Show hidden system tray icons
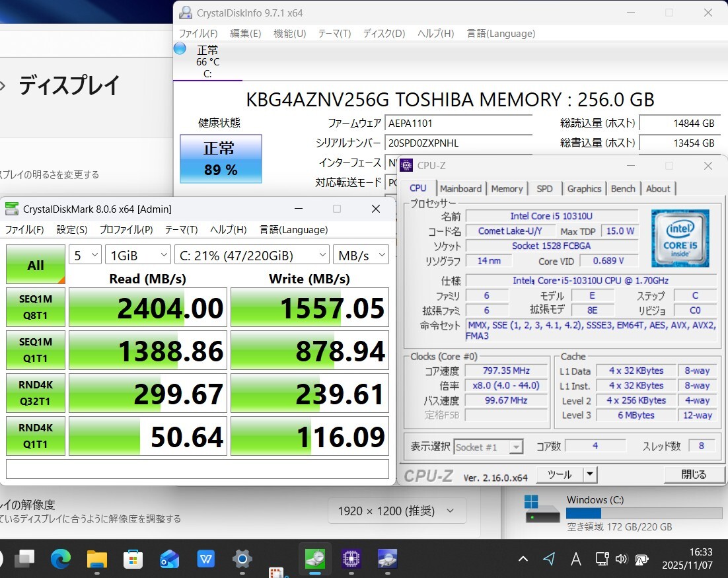The width and height of the screenshot is (728, 578). tap(523, 560)
